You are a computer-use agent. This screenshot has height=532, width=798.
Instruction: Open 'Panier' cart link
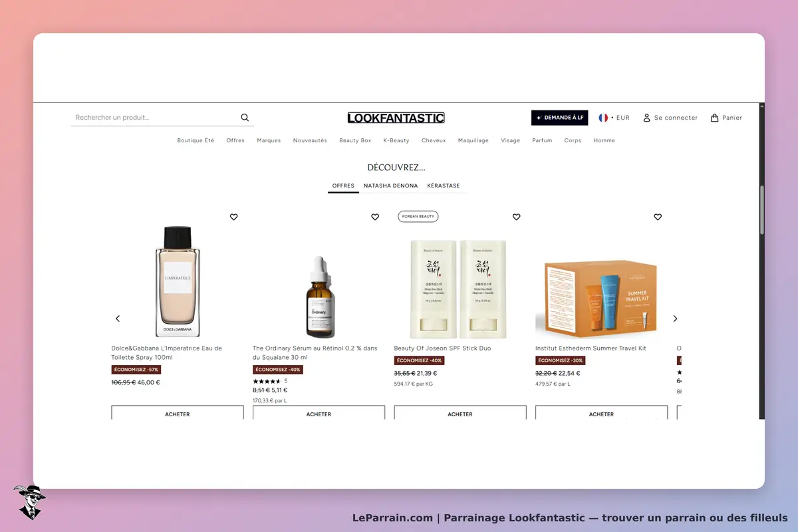click(726, 118)
